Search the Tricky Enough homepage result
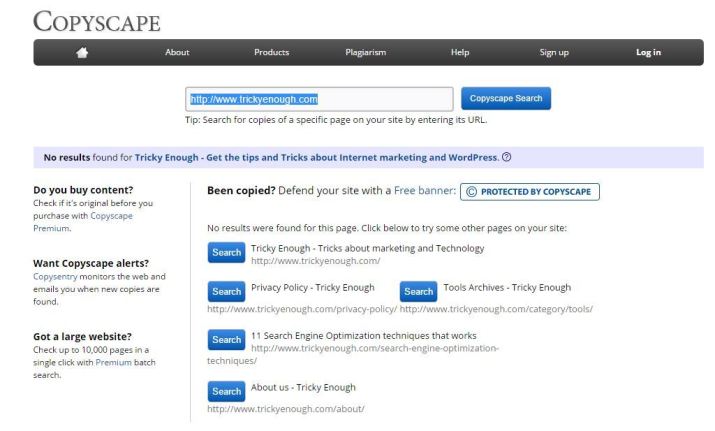 226,253
